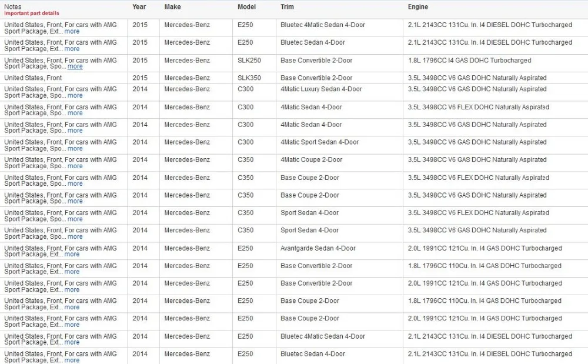
Task: Select the '4Matic Coupe 2-Door' trim cell
Action: pos(311,160)
